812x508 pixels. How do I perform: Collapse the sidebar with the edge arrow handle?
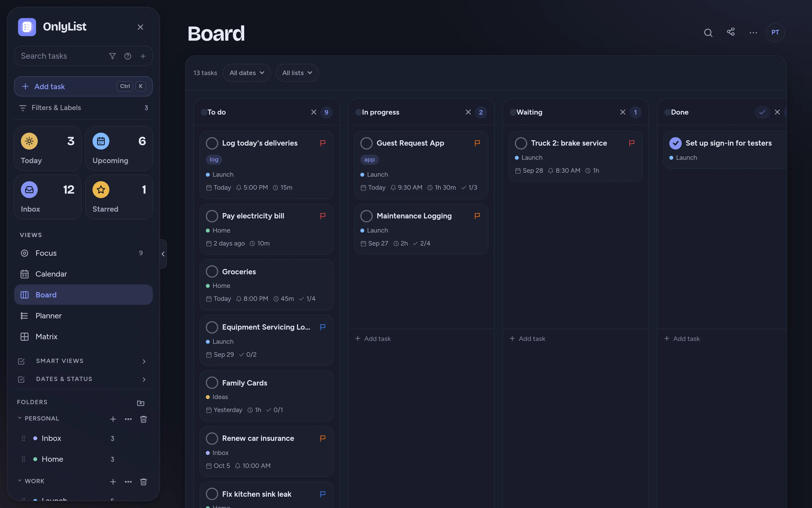click(163, 254)
